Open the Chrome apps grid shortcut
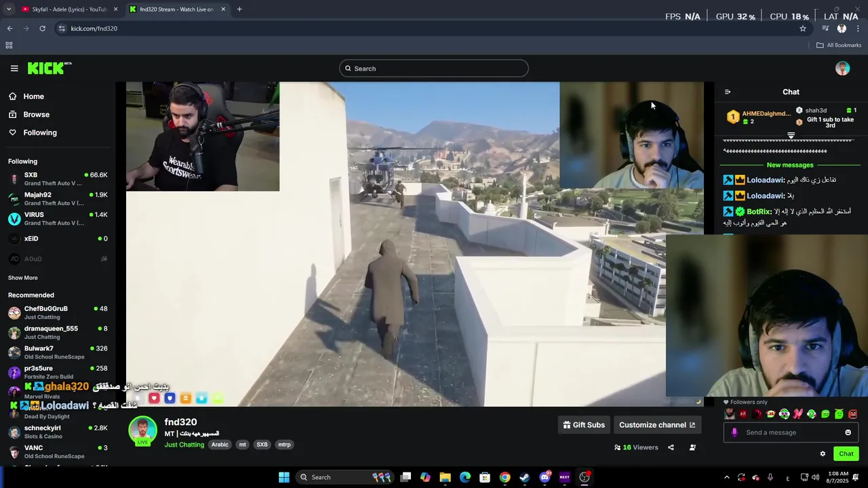 tap(9, 45)
